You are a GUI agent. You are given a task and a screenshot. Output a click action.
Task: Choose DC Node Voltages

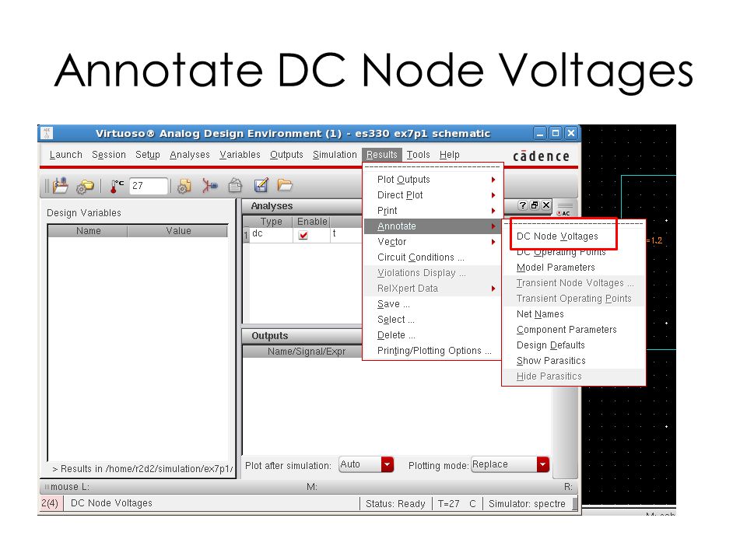[557, 236]
